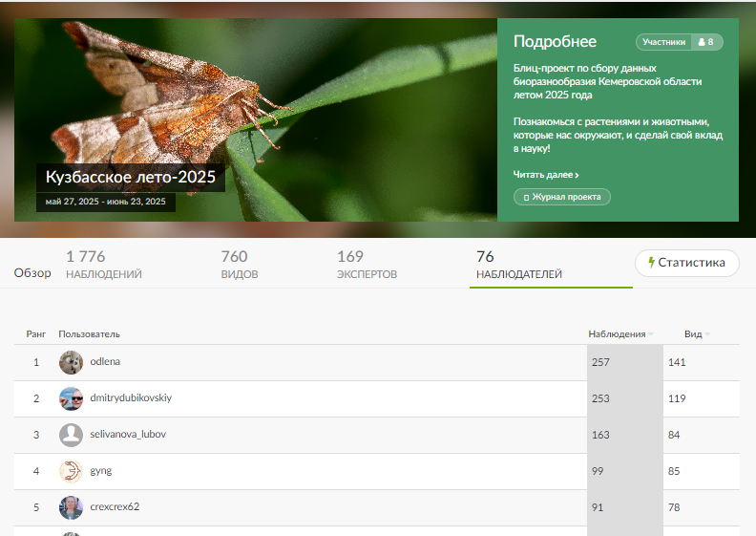Open odlena profile link
The width and height of the screenshot is (756, 536).
(105, 361)
